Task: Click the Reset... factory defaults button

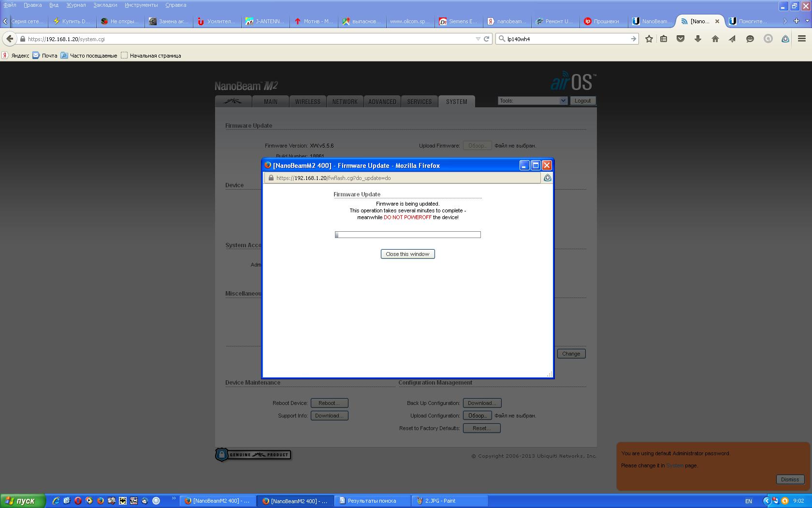Action: pos(481,428)
